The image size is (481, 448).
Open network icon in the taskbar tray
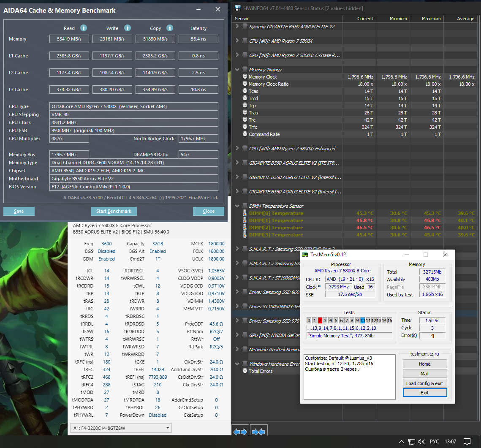point(411,442)
